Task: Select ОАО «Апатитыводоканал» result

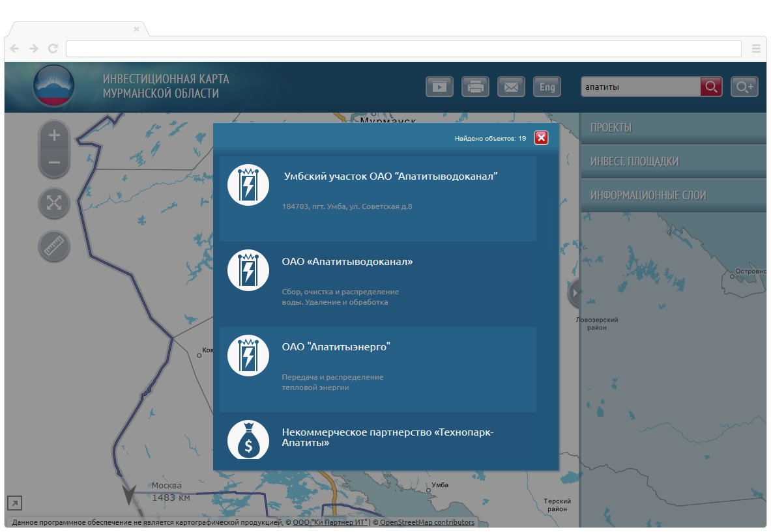Action: click(x=377, y=284)
